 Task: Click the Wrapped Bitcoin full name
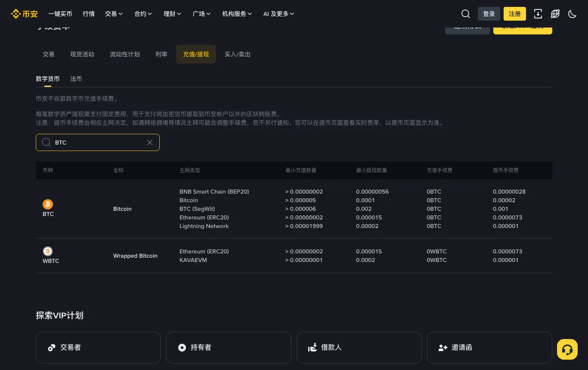tap(135, 256)
